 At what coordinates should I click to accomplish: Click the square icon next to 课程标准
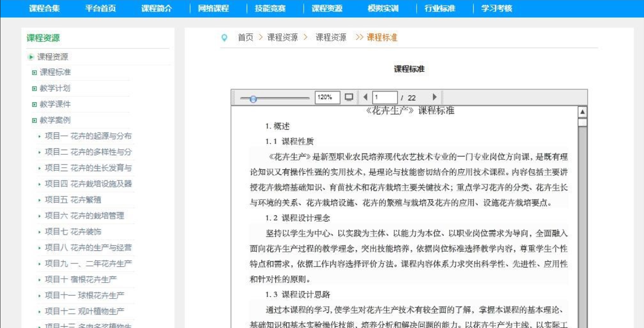[35, 73]
